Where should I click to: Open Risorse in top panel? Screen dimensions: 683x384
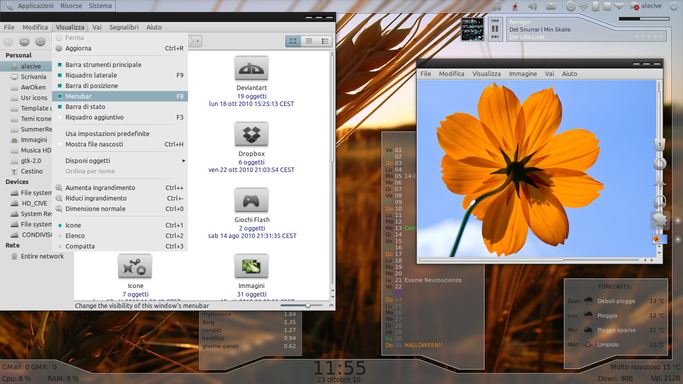coord(71,6)
